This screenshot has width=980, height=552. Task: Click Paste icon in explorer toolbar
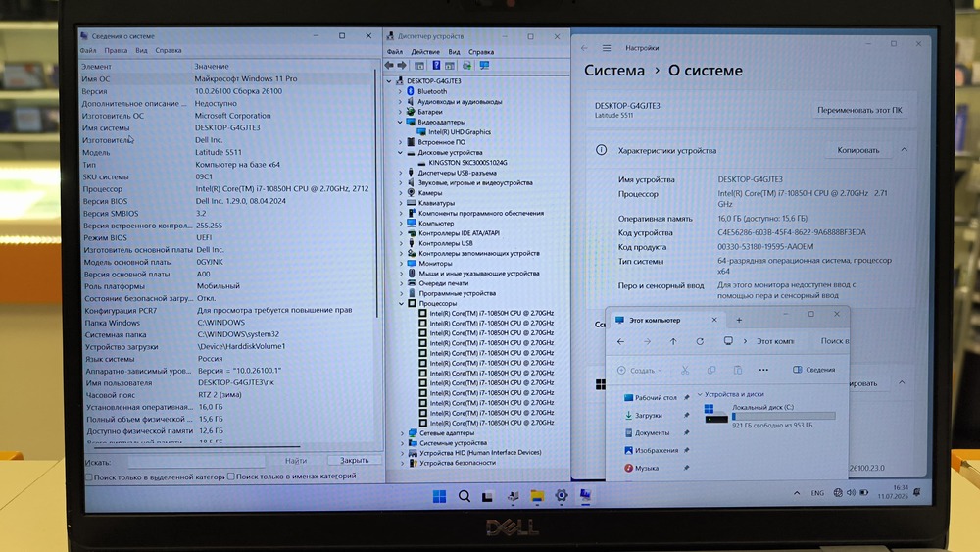click(738, 370)
